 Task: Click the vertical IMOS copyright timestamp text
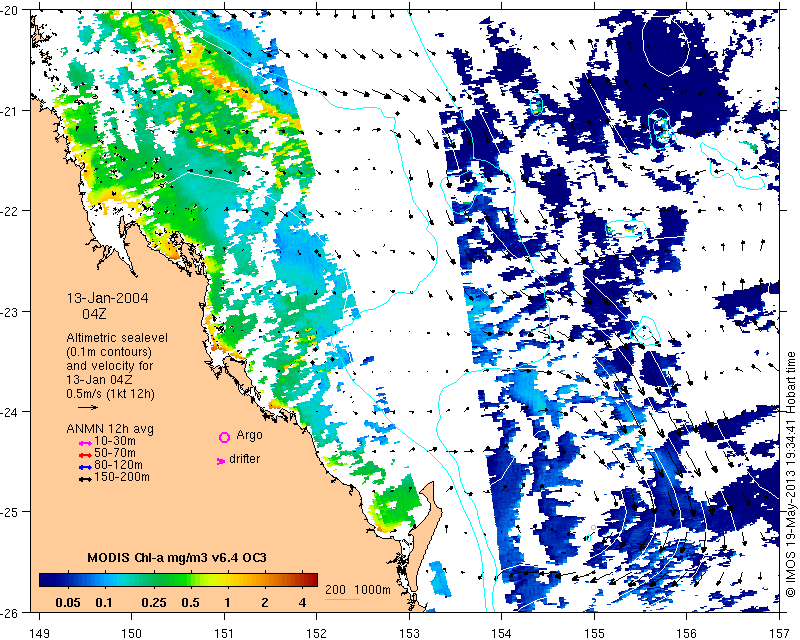[790, 474]
